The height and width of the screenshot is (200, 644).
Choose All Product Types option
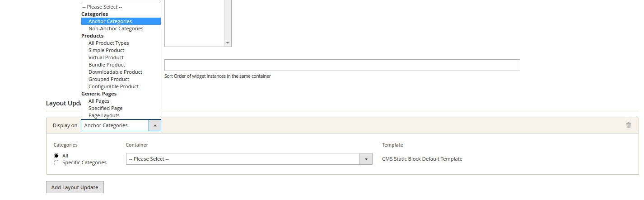108,43
